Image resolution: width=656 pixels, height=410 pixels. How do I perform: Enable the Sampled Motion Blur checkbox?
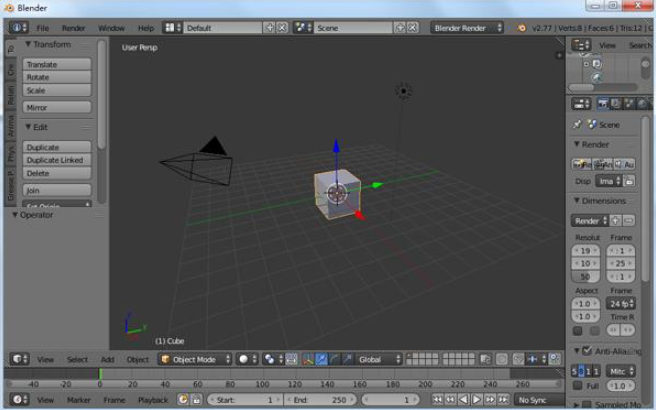click(x=587, y=405)
